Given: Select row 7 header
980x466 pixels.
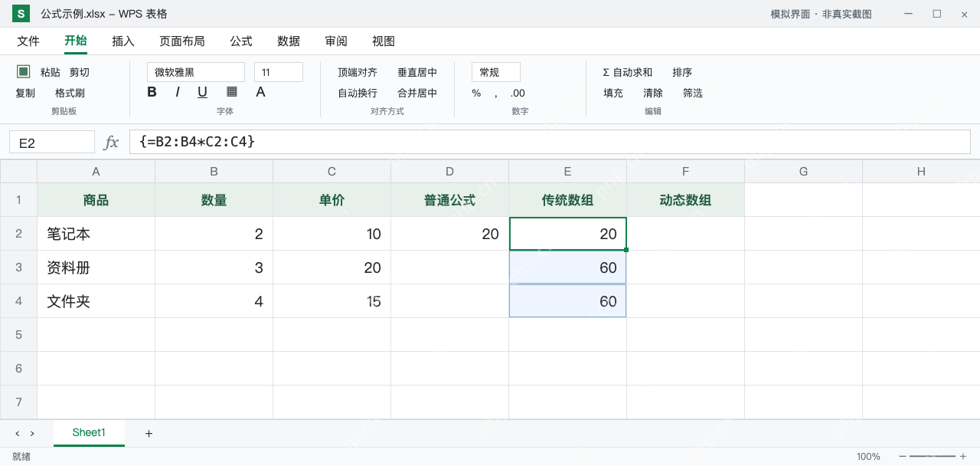Looking at the screenshot, I should point(18,402).
